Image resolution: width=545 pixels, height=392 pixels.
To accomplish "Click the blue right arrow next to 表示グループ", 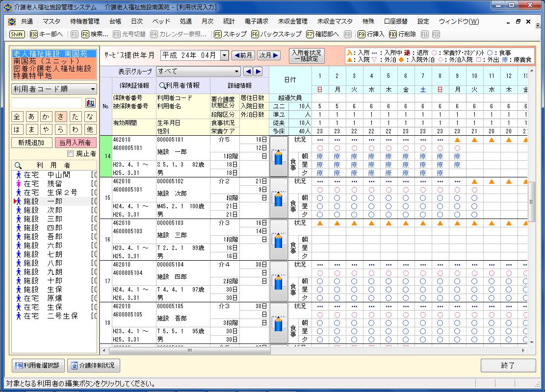I will (258, 72).
